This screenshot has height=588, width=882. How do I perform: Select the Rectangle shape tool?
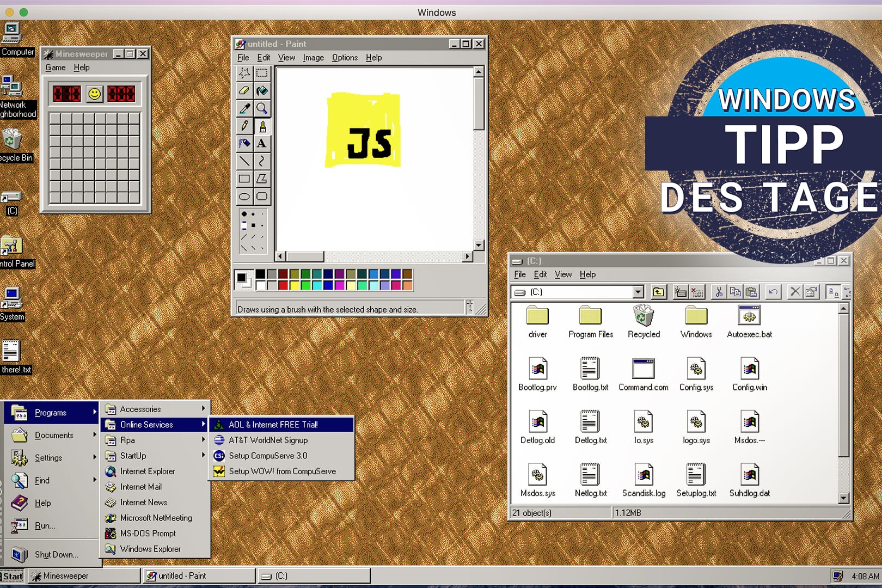coord(244,179)
